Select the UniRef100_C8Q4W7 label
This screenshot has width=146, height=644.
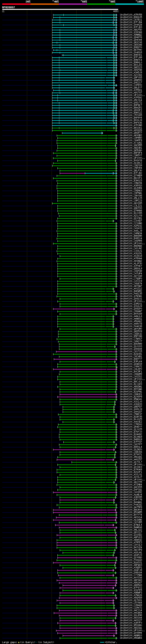[x=131, y=311]
